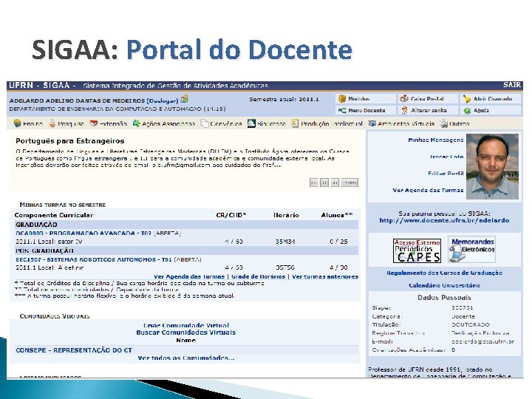The image size is (532, 399).
Task: Open the Outros menu
Action: point(454,123)
